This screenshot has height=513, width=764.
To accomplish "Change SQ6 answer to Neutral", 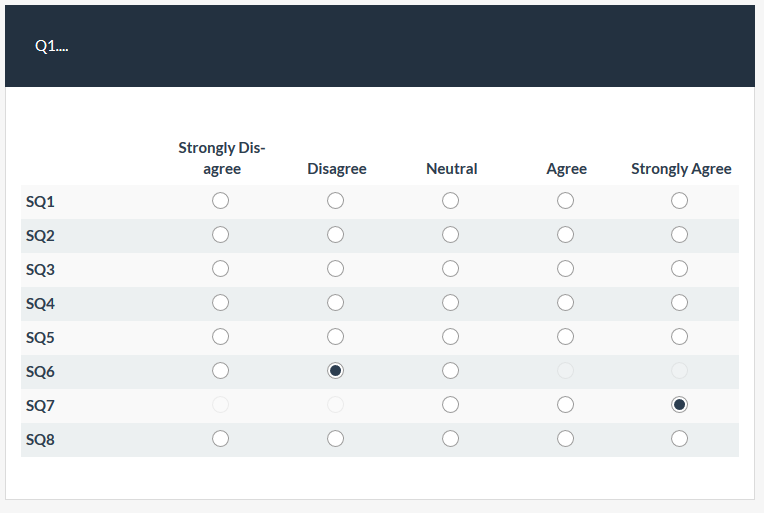I will [x=451, y=370].
